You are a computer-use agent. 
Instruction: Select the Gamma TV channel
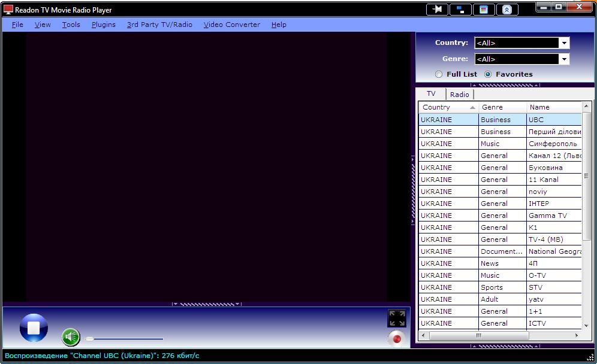(x=500, y=216)
